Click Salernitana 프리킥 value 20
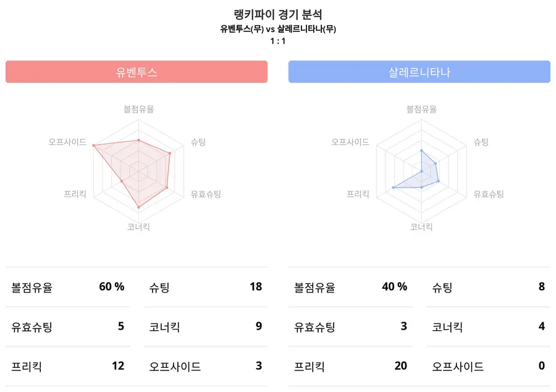 coord(400,366)
